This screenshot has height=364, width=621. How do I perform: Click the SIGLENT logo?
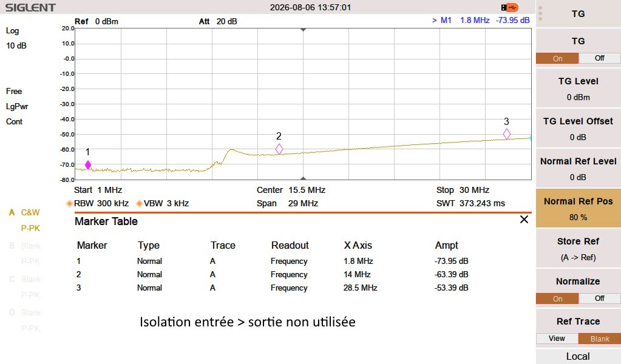pyautogui.click(x=30, y=7)
